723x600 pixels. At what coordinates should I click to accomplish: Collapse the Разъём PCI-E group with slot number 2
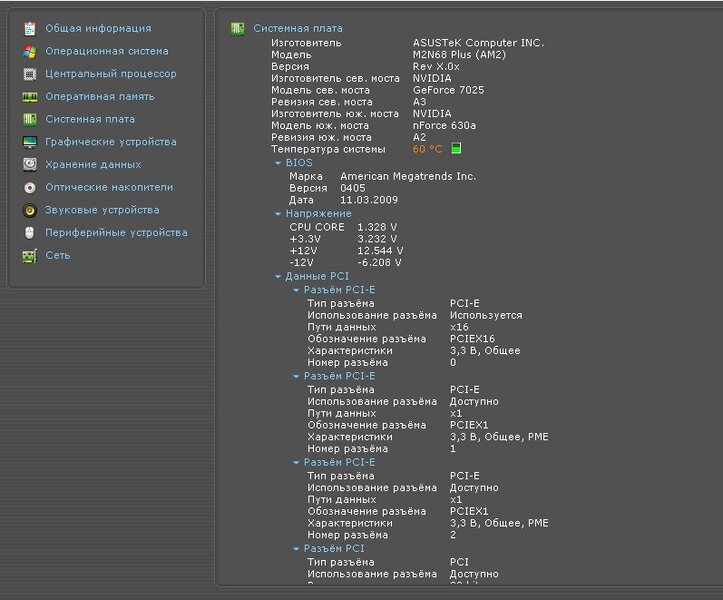(x=296, y=463)
